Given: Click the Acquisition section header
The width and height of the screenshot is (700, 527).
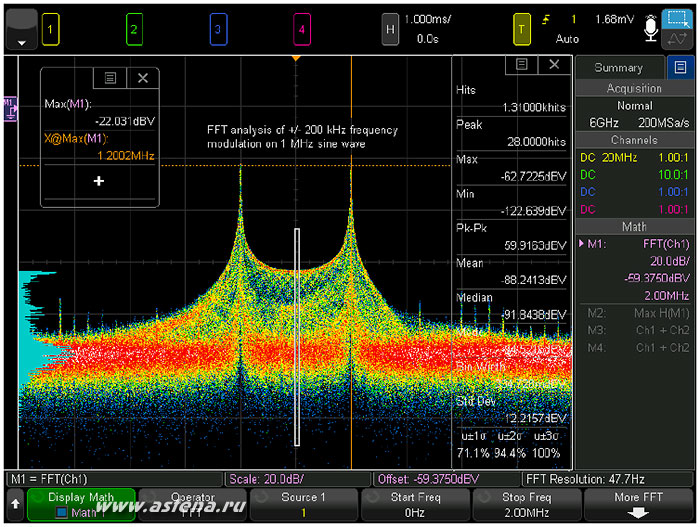Looking at the screenshot, I should click(x=634, y=88).
